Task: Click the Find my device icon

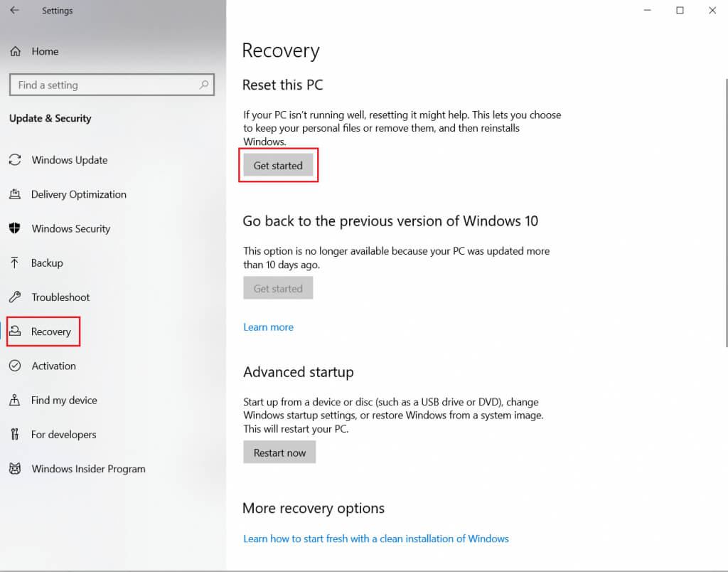Action: click(x=15, y=400)
